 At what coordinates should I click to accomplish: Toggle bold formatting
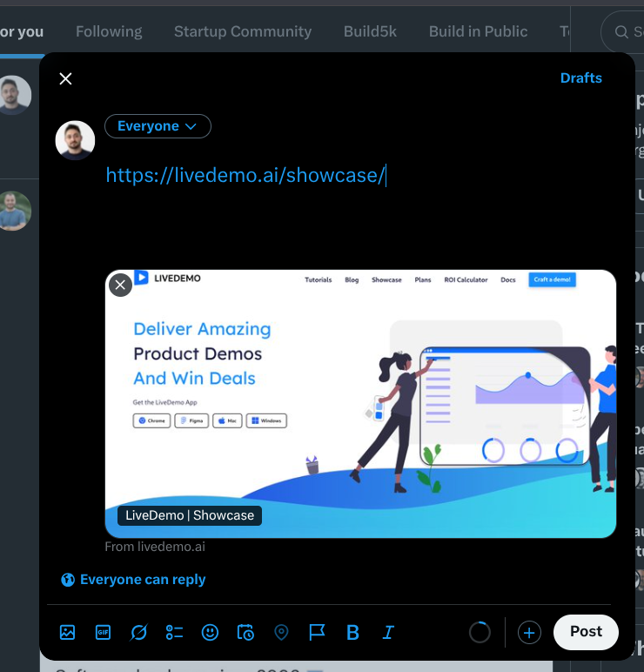[x=352, y=633]
